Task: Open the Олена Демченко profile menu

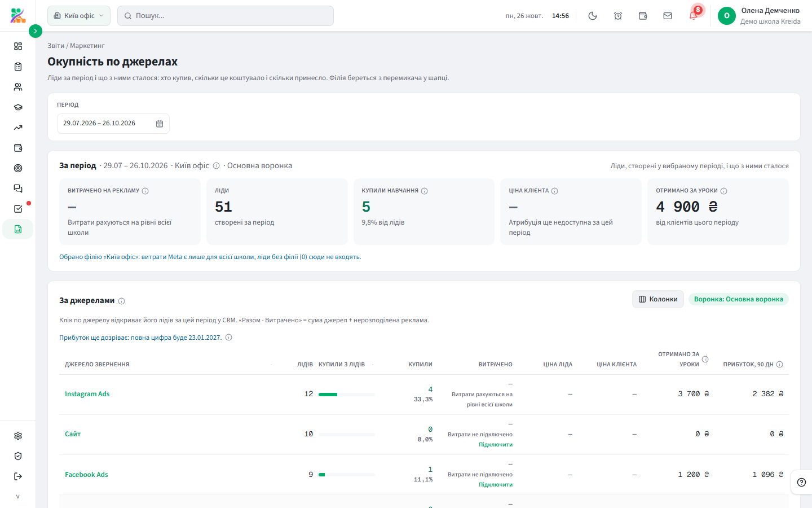Action: tap(759, 16)
